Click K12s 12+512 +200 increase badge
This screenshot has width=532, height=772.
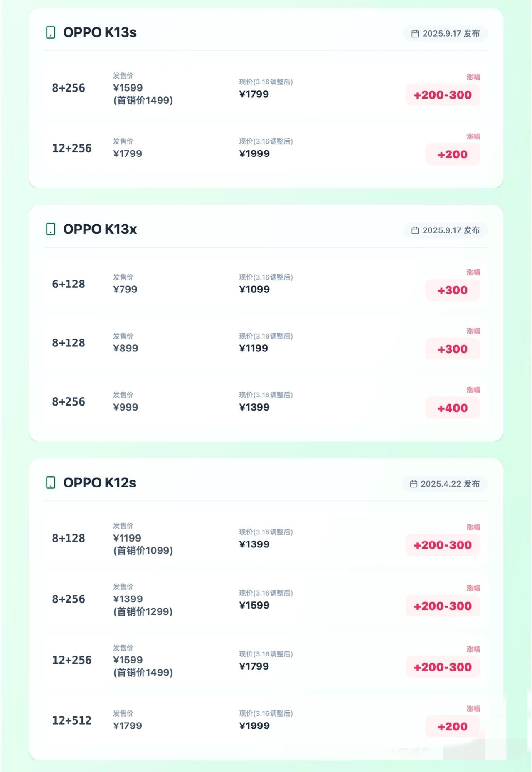452,726
